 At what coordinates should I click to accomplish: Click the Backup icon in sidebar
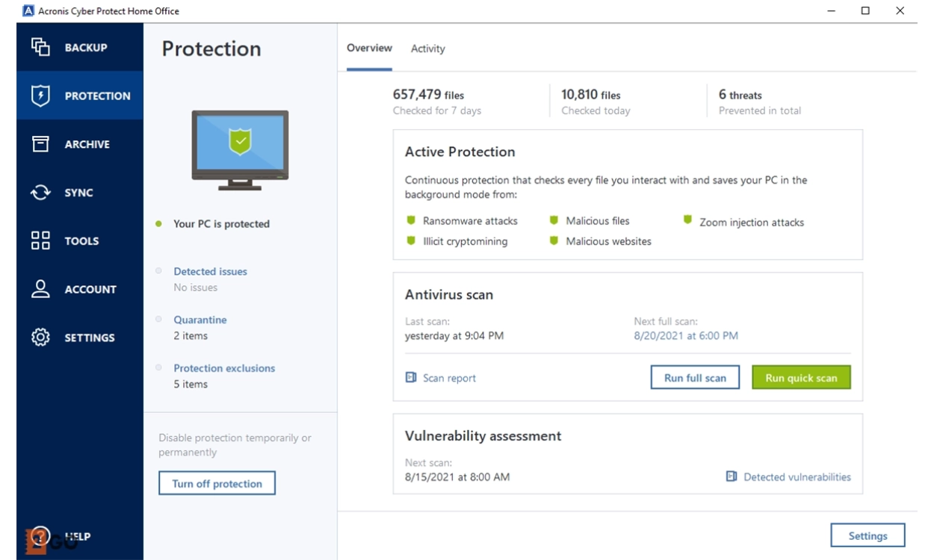40,47
